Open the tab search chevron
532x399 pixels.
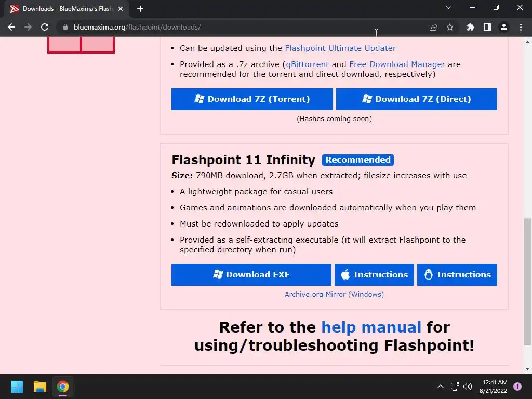pos(448,7)
